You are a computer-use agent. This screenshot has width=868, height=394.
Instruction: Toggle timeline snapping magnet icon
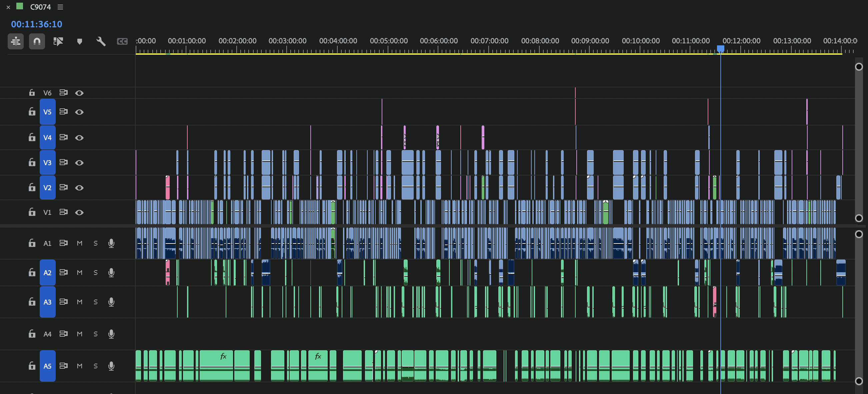pos(37,41)
